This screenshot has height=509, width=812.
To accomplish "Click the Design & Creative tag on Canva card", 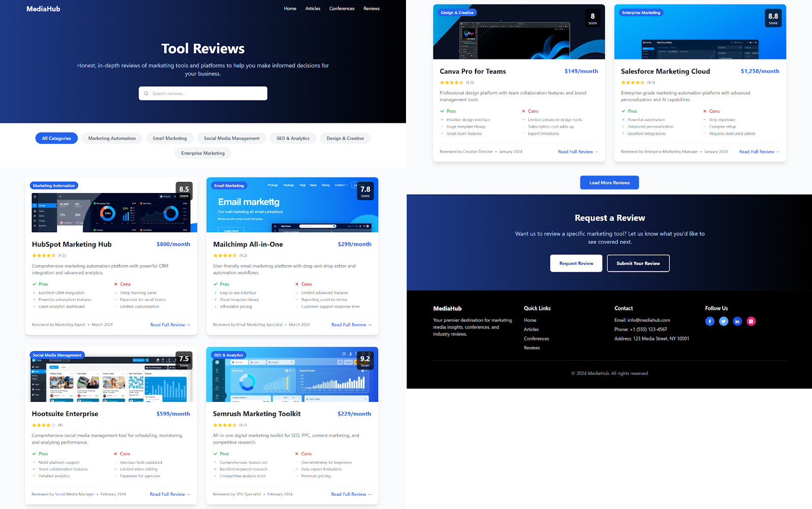I will click(x=457, y=13).
